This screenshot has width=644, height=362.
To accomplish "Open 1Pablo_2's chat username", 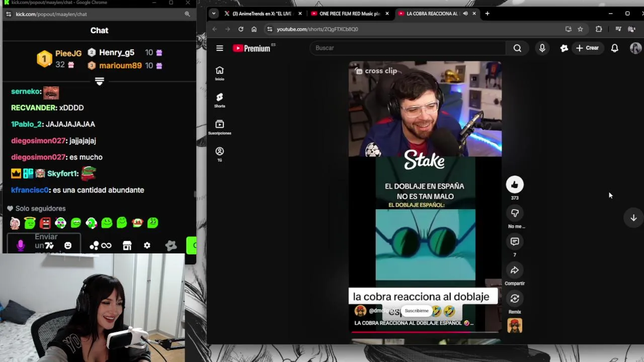I will click(x=26, y=124).
